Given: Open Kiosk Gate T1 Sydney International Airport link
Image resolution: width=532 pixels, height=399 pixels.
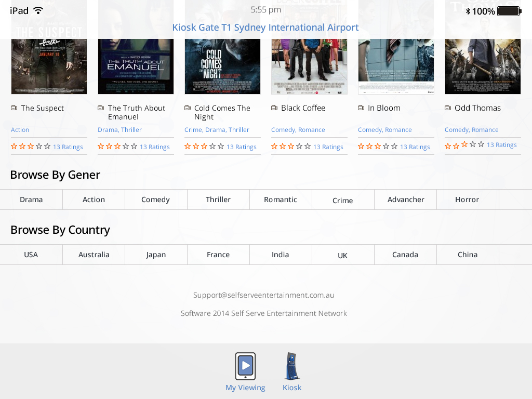Looking at the screenshot, I should [x=265, y=27].
